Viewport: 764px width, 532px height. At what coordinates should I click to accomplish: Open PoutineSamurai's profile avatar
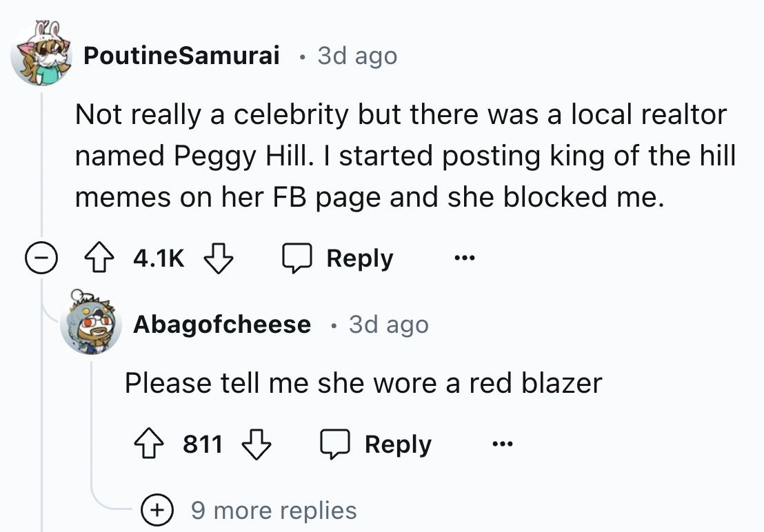[x=41, y=54]
